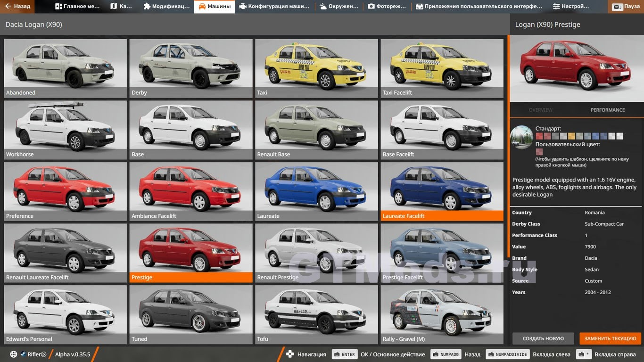Switch to the Модификации tab

[x=166, y=7]
